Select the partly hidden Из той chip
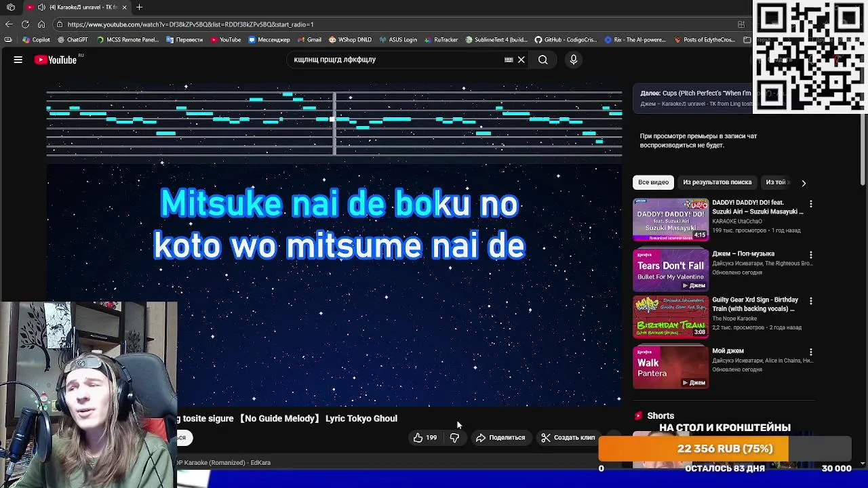Image resolution: width=868 pixels, height=488 pixels. tap(776, 182)
